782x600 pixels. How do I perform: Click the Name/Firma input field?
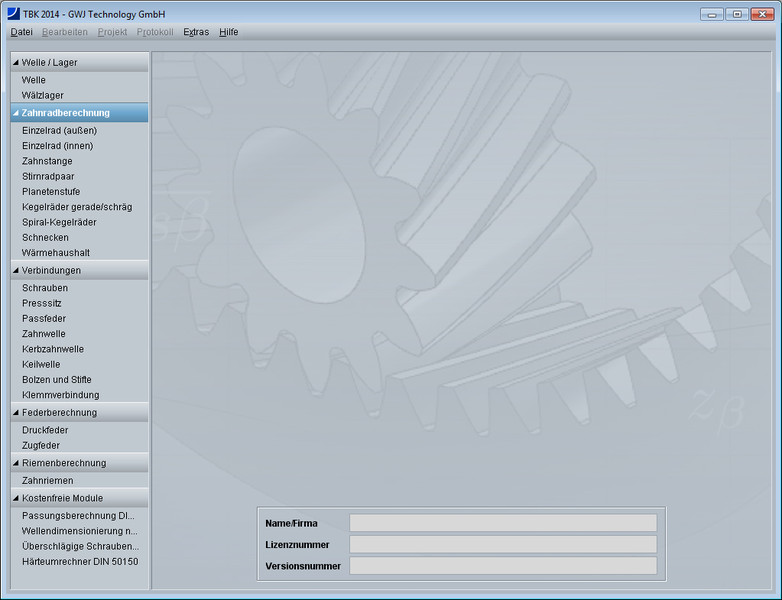pos(502,523)
